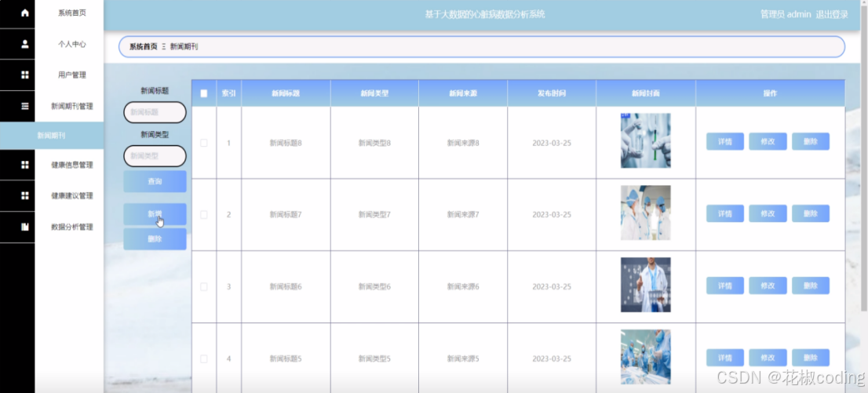Check the row 2 checkbox
This screenshot has width=868, height=393.
[x=204, y=214]
